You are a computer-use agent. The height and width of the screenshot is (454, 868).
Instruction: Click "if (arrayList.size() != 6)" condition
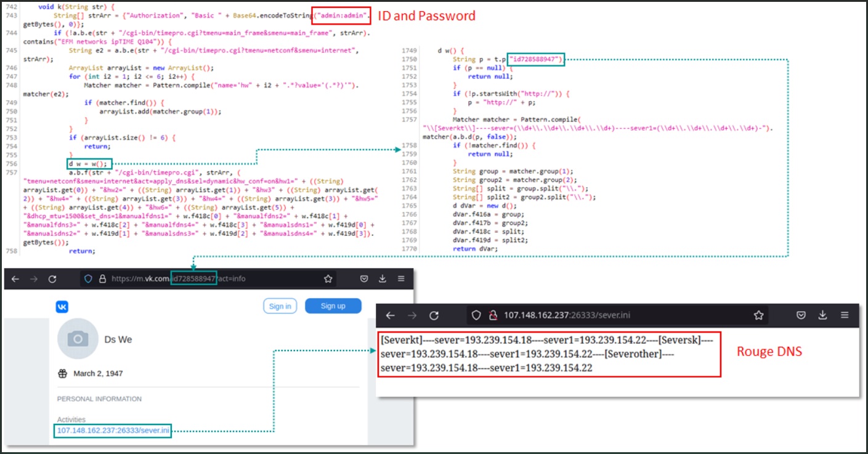coord(122,137)
